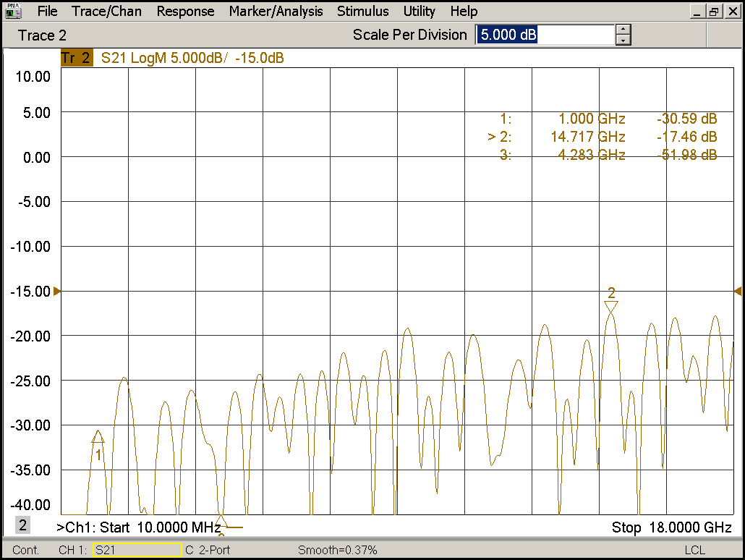Click the -15.00 y-axis reference label
The width and height of the screenshot is (745, 560).
(30, 292)
